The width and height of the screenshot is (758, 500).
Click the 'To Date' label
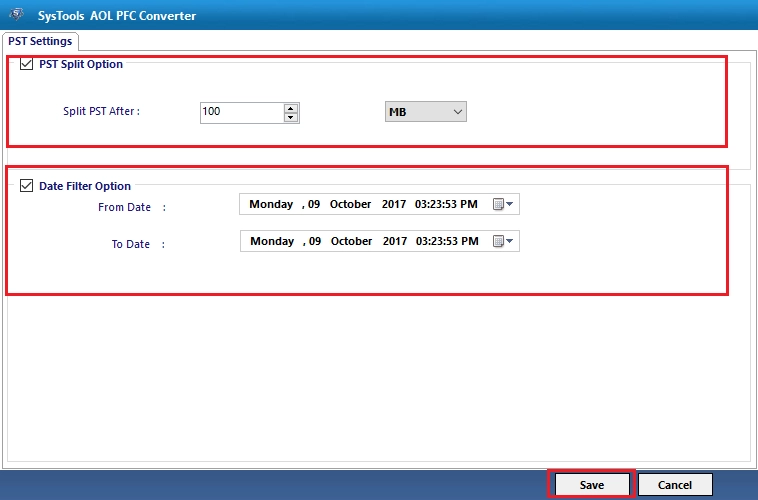131,244
